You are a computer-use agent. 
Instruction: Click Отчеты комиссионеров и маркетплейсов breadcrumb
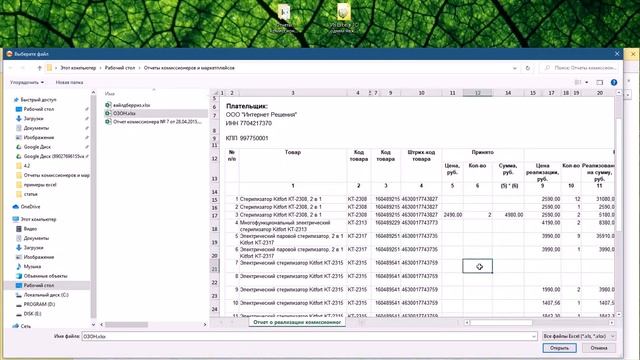point(189,68)
